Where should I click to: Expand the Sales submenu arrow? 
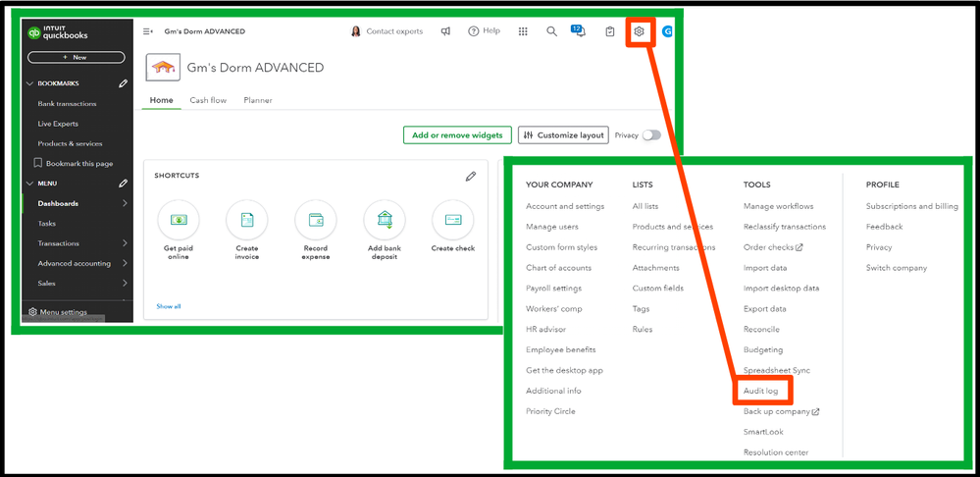[x=125, y=284]
